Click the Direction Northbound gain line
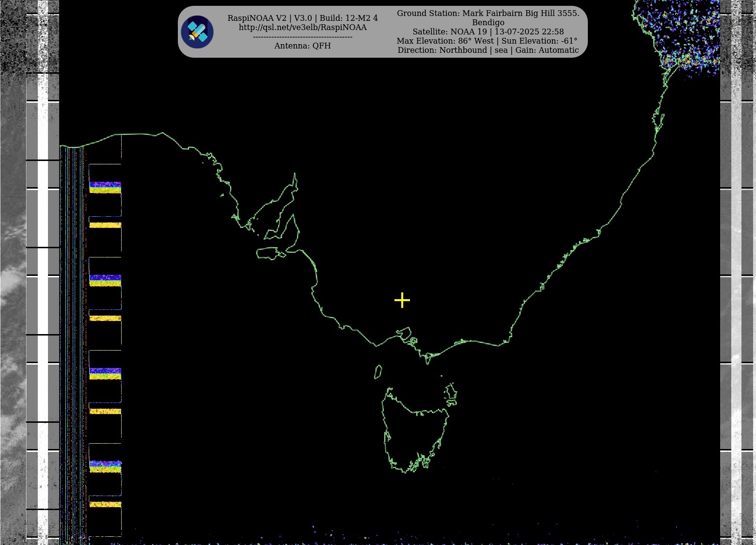This screenshot has height=545, width=756. (488, 50)
